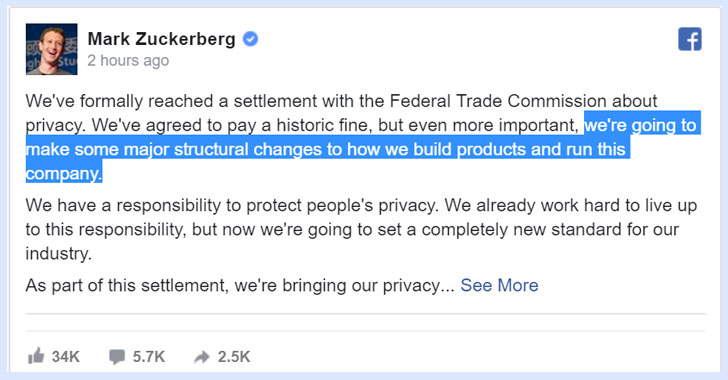Screen dimensions: 728x380
Task: Like the post with thumbs-up icon
Action: (36, 356)
